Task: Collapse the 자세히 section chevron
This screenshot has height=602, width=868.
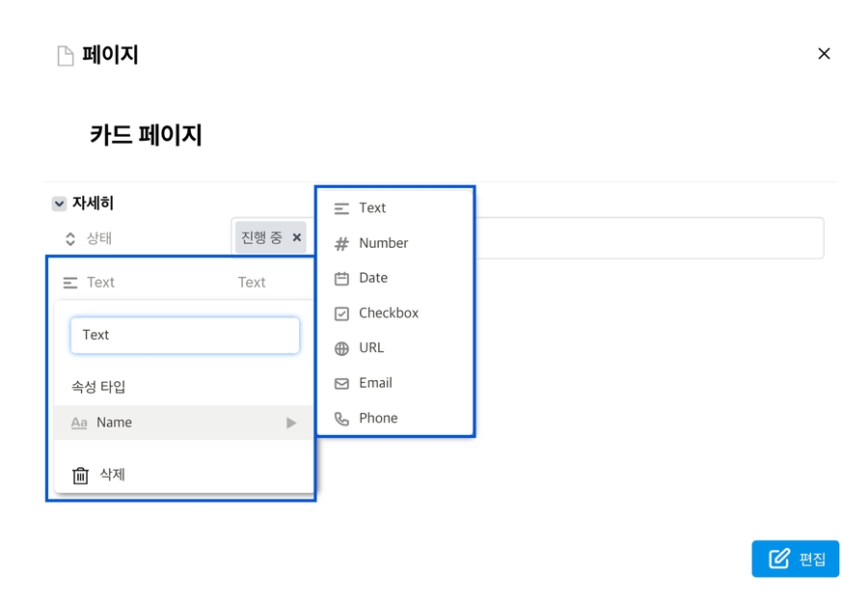Action: (x=59, y=204)
